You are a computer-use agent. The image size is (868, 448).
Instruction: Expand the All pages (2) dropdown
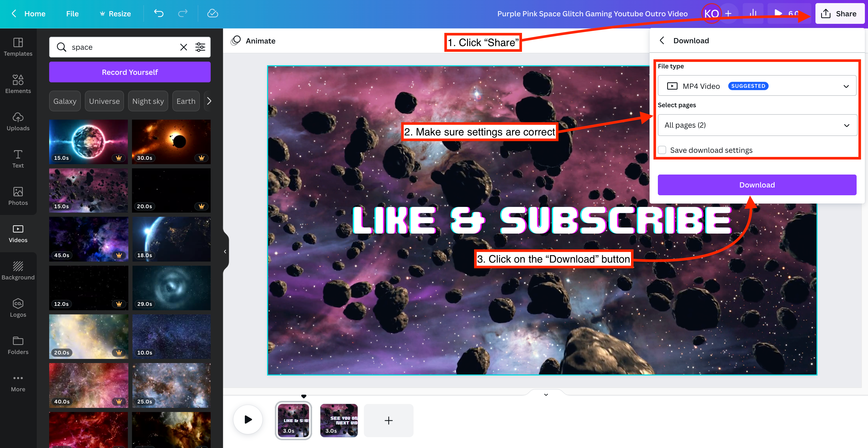(757, 125)
